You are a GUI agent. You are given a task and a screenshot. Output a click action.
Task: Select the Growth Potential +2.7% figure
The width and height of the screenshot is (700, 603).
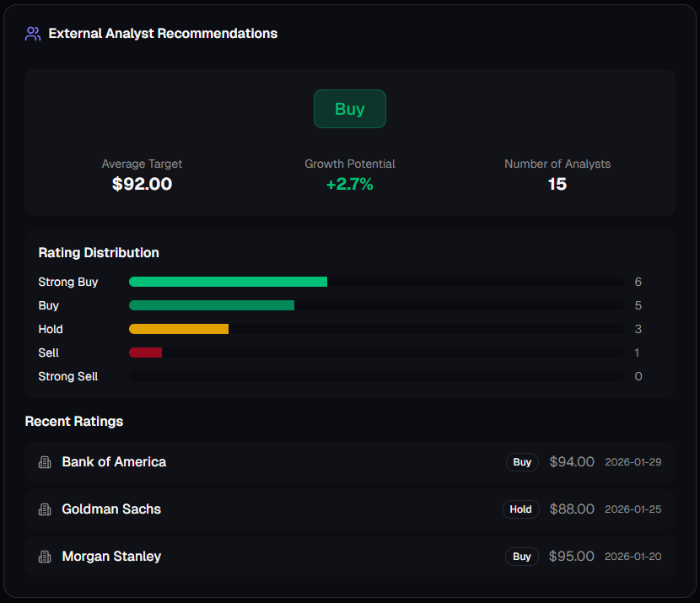(x=349, y=184)
